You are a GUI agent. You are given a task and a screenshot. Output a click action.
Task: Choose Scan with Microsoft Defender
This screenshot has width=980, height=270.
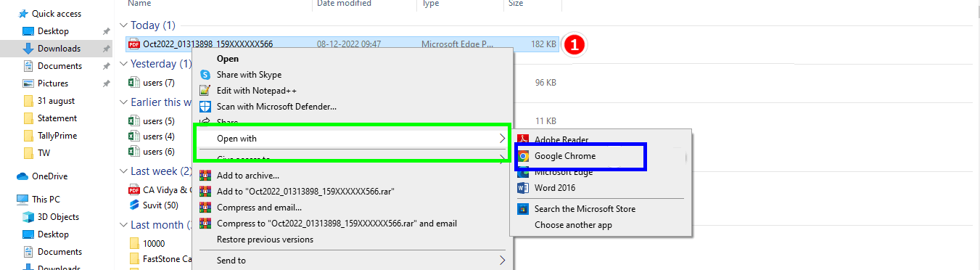pyautogui.click(x=276, y=107)
